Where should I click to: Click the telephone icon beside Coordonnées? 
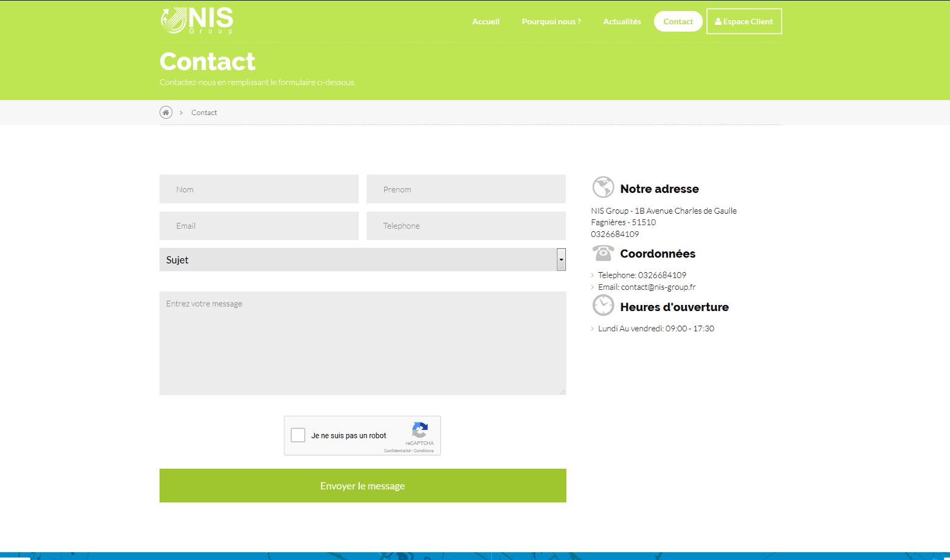pyautogui.click(x=603, y=253)
